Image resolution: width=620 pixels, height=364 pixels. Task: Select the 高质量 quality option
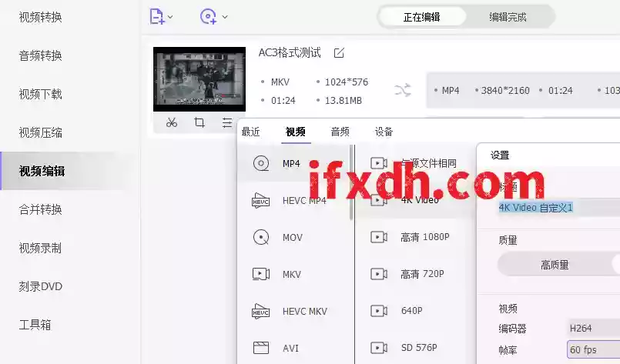click(555, 265)
